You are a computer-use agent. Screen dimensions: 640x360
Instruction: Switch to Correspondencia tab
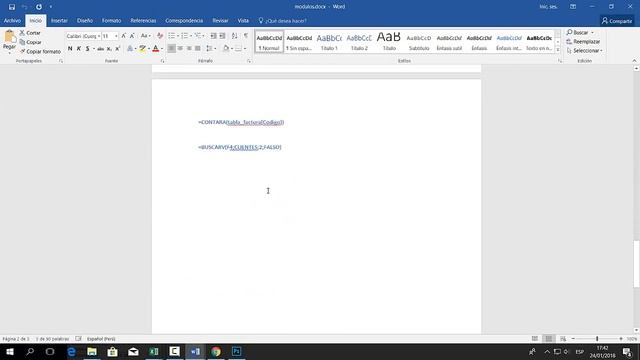point(184,20)
